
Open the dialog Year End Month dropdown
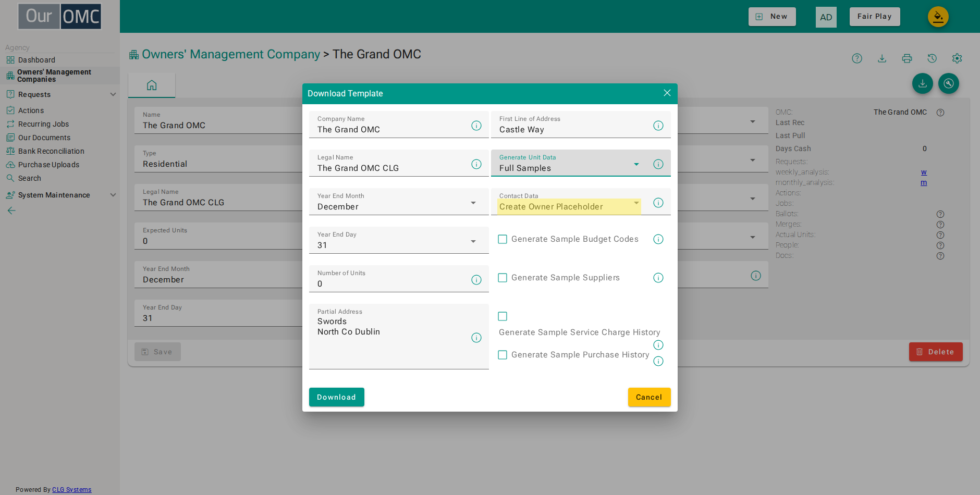[x=399, y=202]
